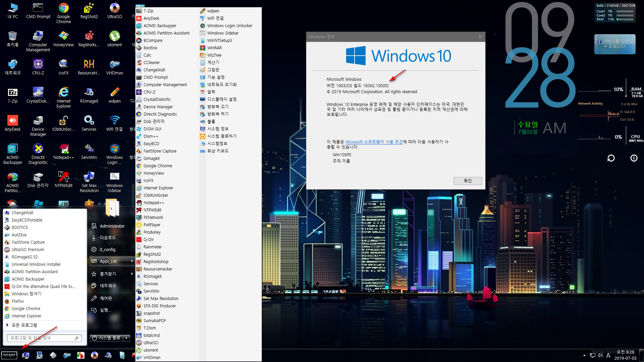Image resolution: width=644 pixels, height=362 pixels.
Task: Open the UltraISO desktop icon
Action: coord(114,11)
